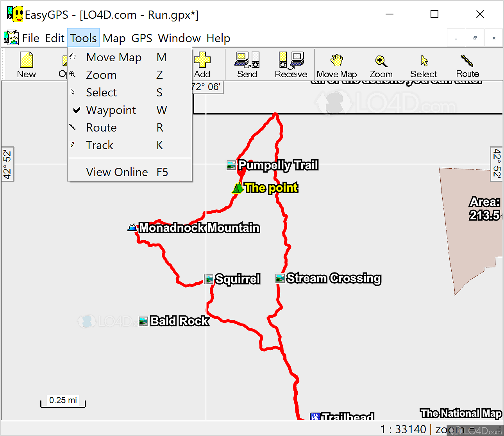Close the inner Run.gpx document window
Screen dimensions: 504x436
pos(494,38)
